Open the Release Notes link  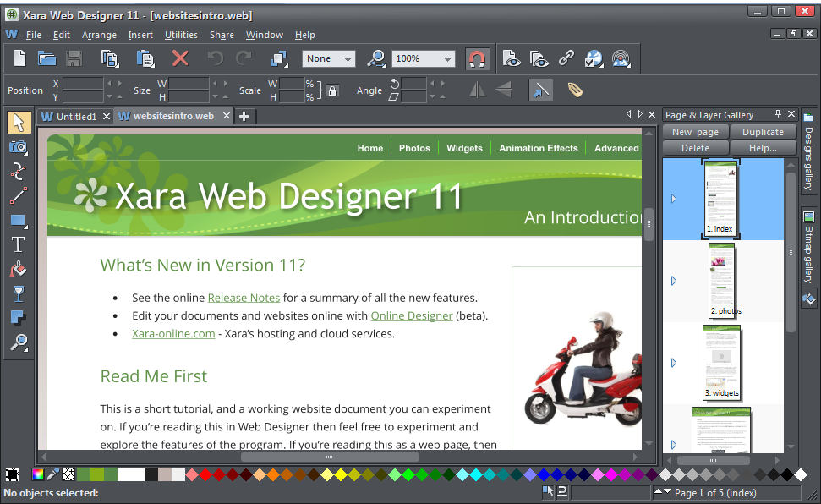(x=244, y=298)
